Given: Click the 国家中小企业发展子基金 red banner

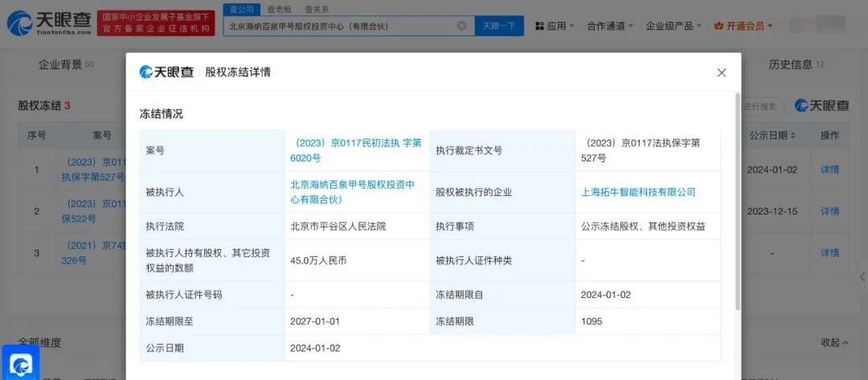Looking at the screenshot, I should point(156,23).
